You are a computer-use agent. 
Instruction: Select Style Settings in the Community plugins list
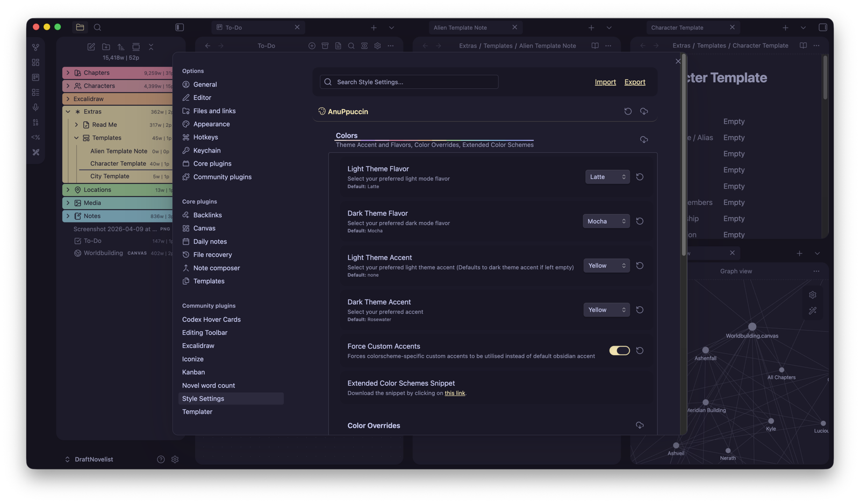click(203, 398)
